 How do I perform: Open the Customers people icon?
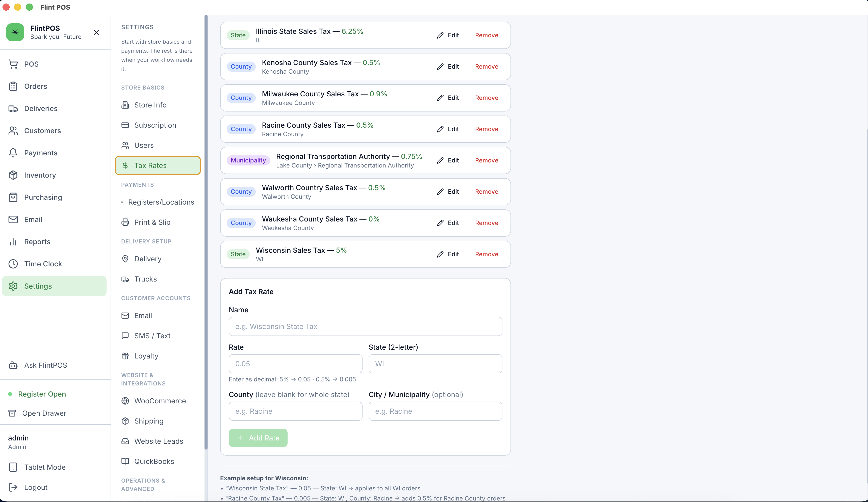tap(13, 131)
